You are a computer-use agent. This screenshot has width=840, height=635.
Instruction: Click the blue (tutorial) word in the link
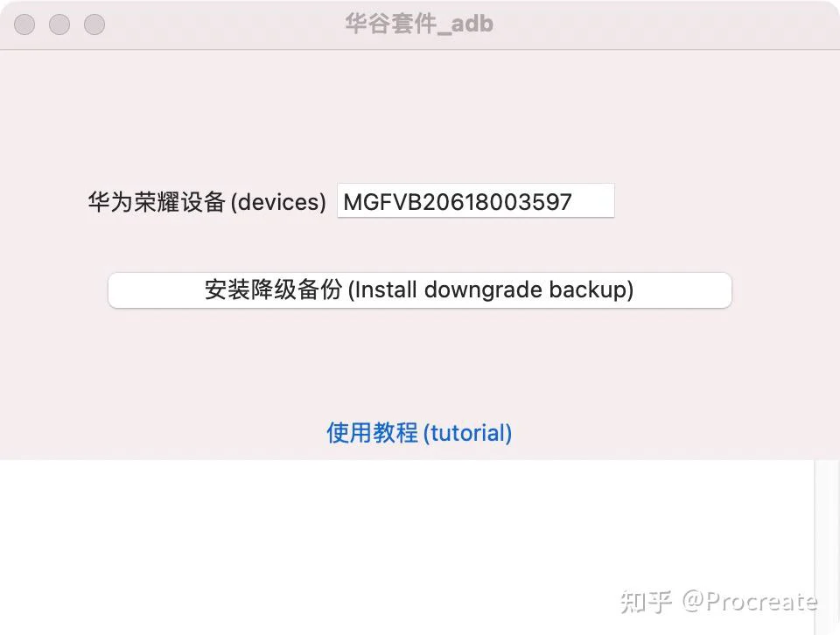467,433
